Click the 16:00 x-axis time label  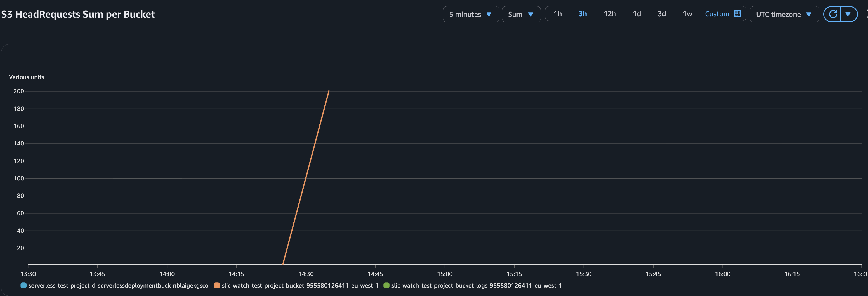click(x=722, y=274)
